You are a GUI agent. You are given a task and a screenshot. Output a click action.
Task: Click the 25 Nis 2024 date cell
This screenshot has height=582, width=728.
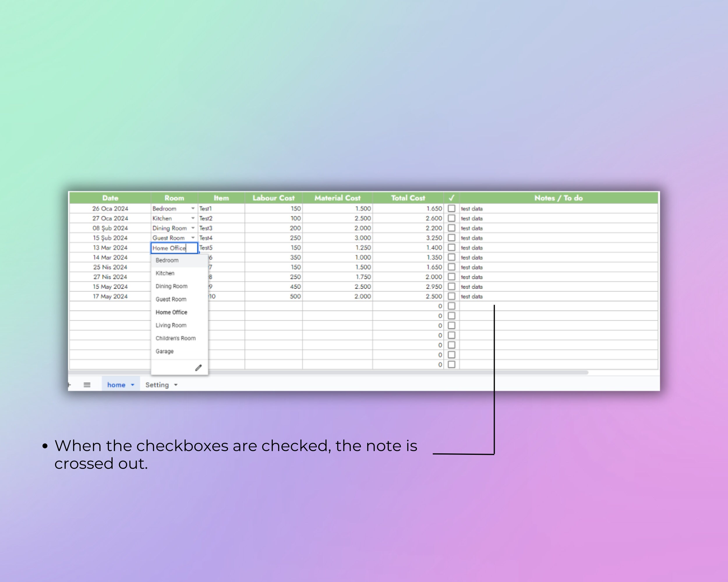tap(110, 267)
